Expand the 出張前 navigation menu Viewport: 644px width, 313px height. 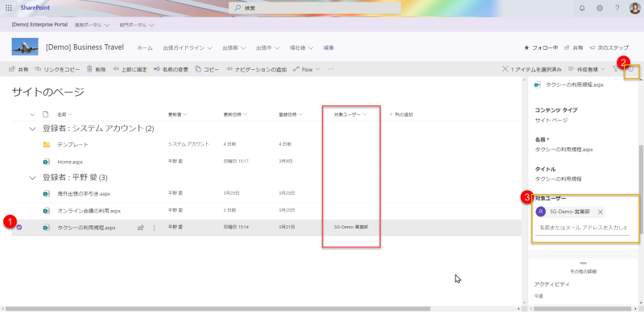tap(234, 48)
